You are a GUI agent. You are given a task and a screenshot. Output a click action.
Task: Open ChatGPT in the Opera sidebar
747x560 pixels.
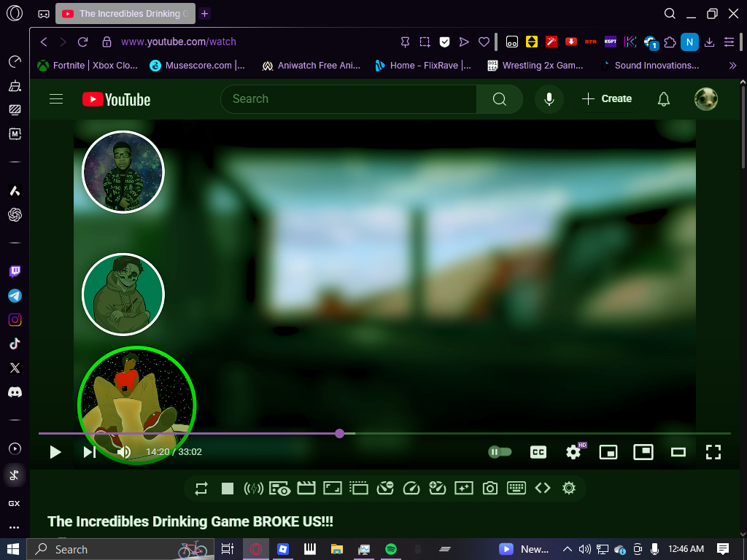[15, 215]
